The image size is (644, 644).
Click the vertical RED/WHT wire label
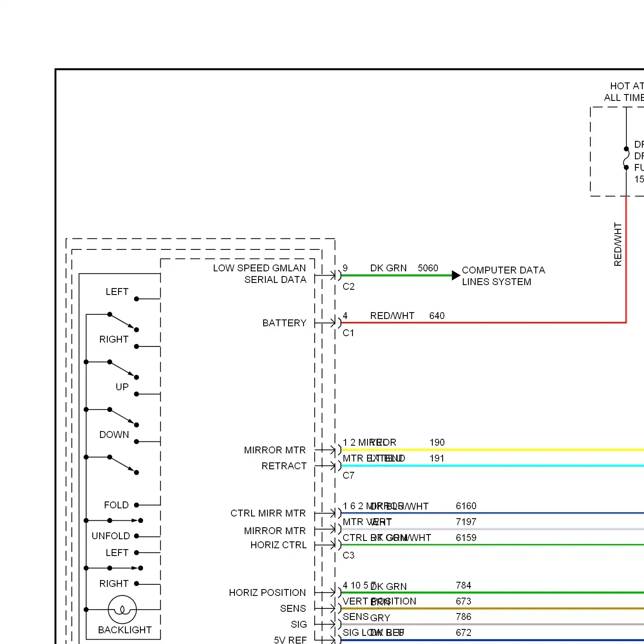618,244
